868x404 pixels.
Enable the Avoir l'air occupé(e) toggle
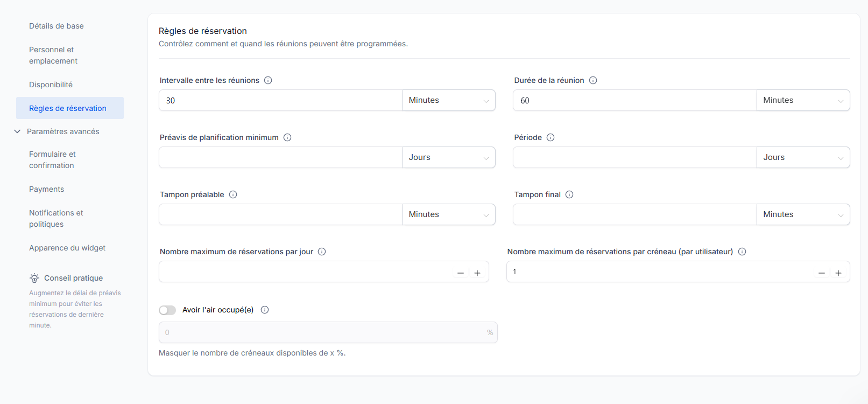167,310
